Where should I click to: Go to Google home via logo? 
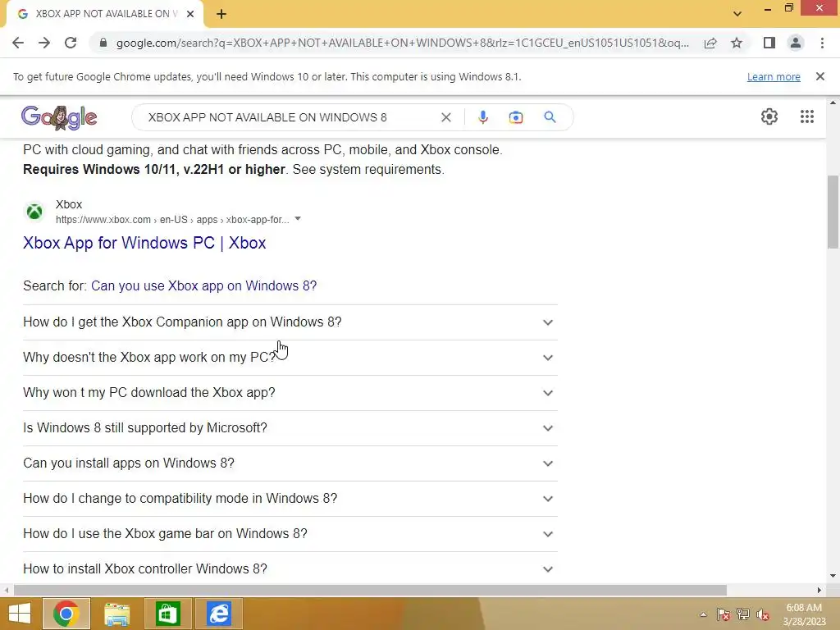[x=59, y=117]
